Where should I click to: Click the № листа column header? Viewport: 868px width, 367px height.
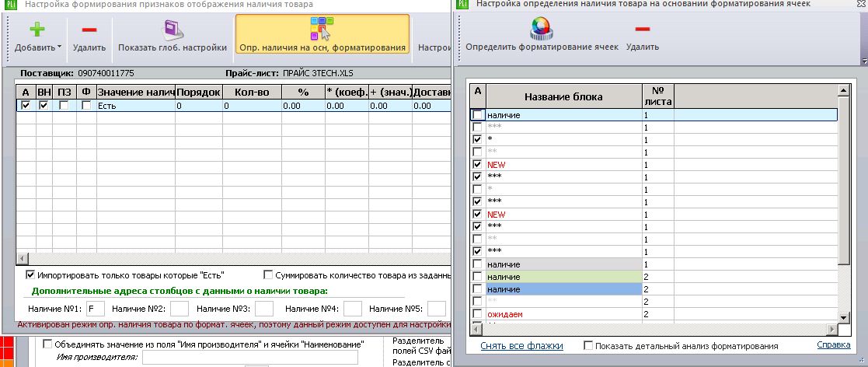(x=657, y=96)
